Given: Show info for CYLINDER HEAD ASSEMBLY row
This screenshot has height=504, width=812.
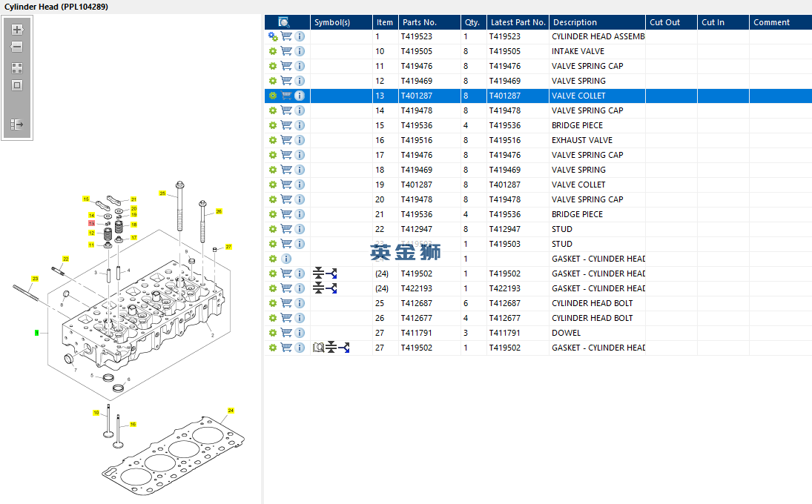Looking at the screenshot, I should (300, 36).
